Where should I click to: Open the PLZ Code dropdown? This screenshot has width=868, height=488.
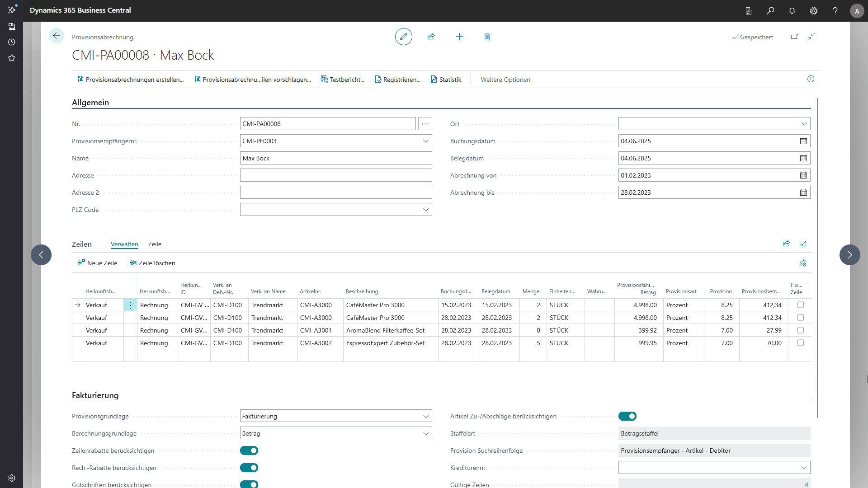(x=425, y=210)
